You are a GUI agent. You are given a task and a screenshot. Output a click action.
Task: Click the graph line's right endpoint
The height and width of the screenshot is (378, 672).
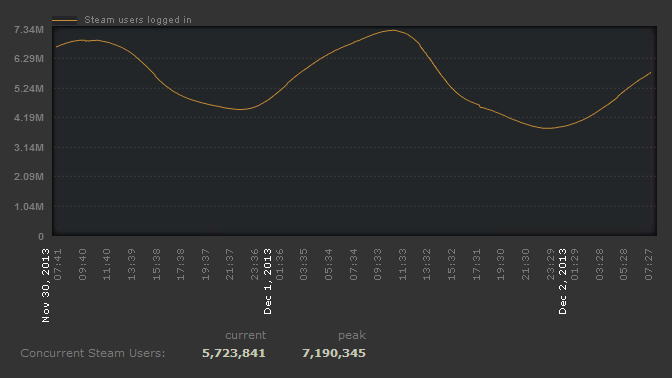651,73
